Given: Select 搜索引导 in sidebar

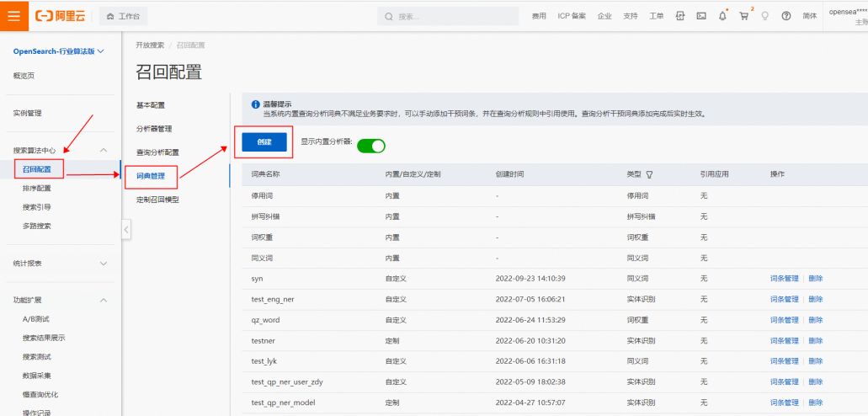Looking at the screenshot, I should (36, 207).
